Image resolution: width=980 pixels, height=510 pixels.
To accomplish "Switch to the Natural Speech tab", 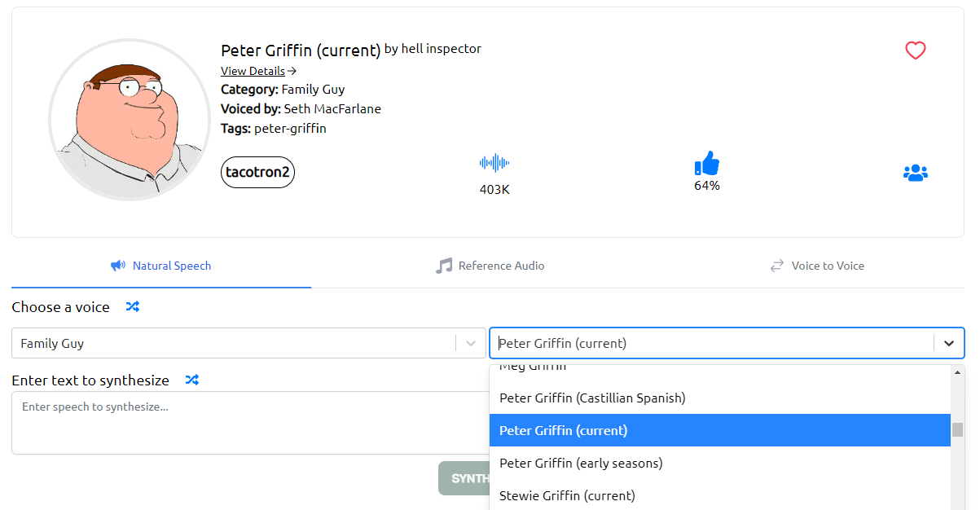I will pyautogui.click(x=161, y=266).
